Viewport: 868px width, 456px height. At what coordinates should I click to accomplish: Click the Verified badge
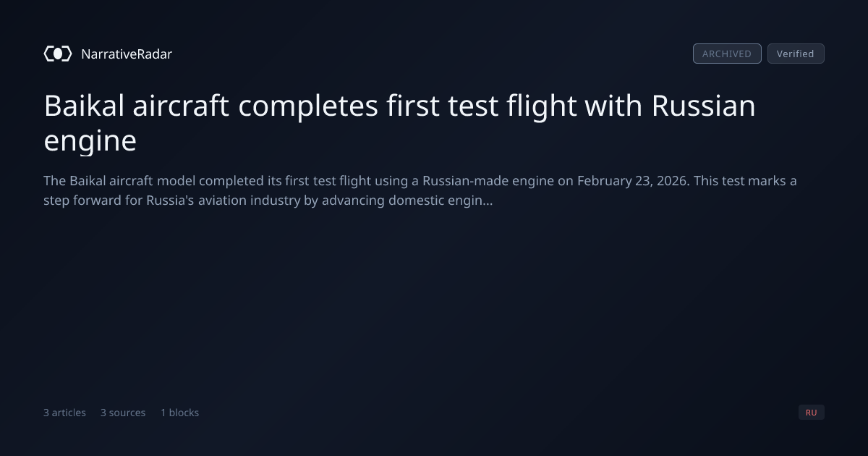796,54
